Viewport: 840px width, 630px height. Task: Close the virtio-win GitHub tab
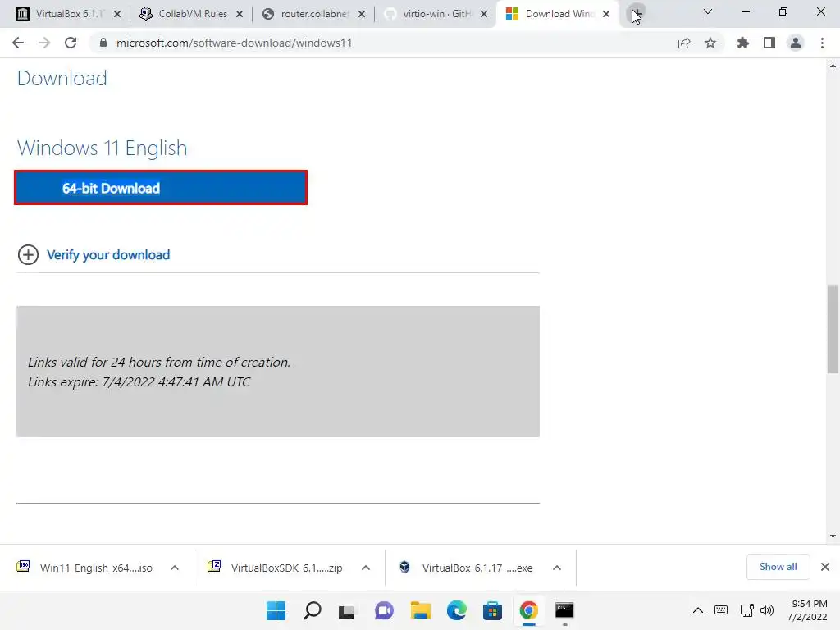(x=484, y=14)
